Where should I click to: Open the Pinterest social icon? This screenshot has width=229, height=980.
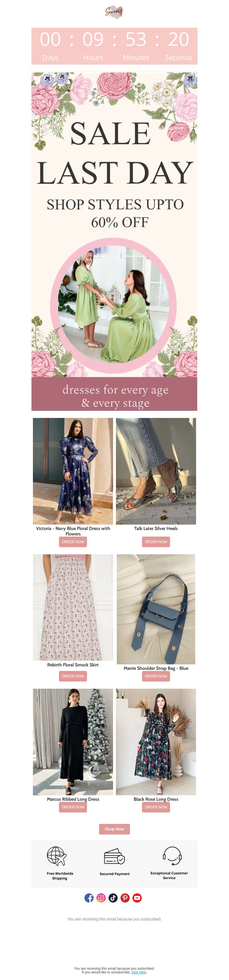pos(125,898)
